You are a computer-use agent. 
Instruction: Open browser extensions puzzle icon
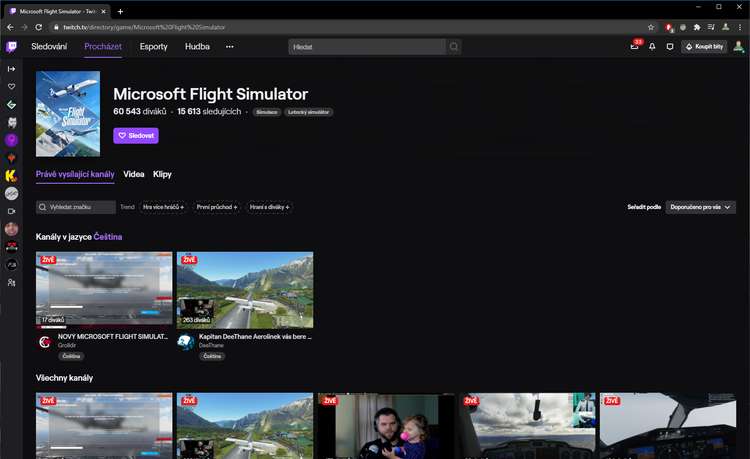tap(697, 27)
